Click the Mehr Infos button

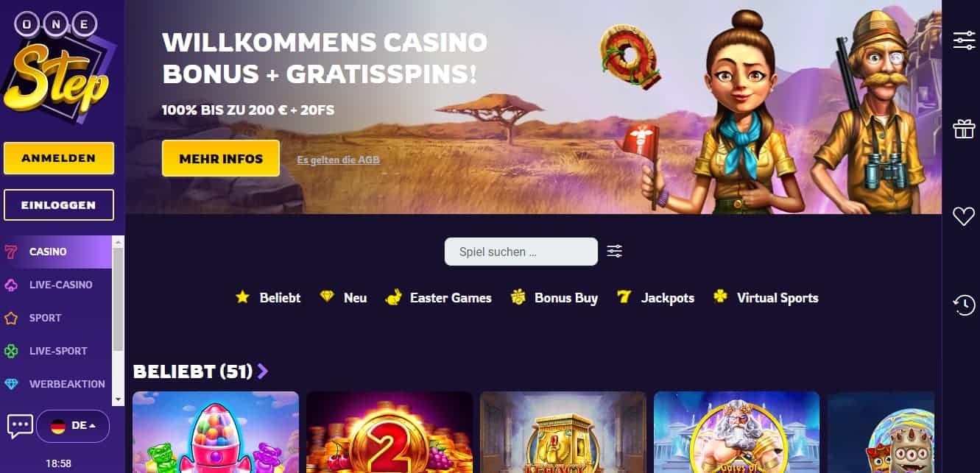[x=221, y=158]
